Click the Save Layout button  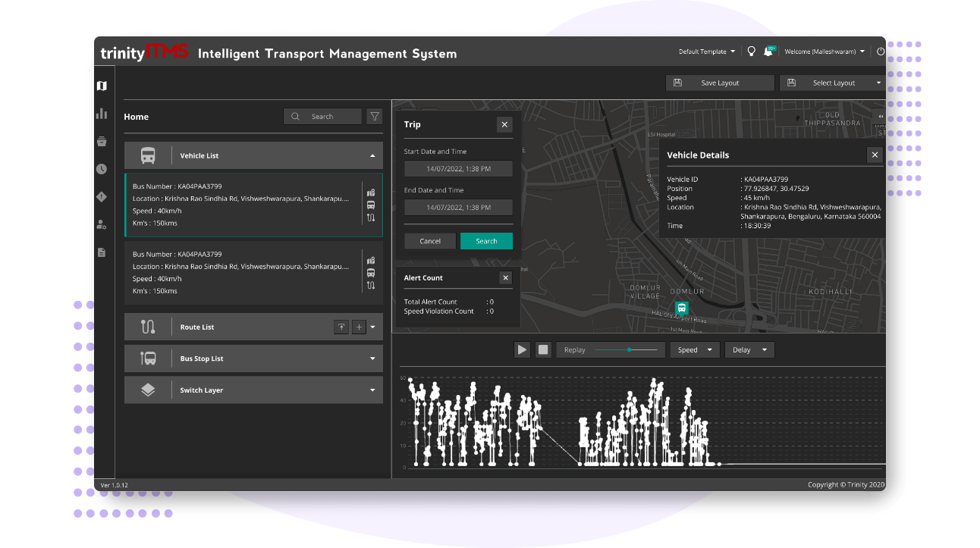point(720,83)
